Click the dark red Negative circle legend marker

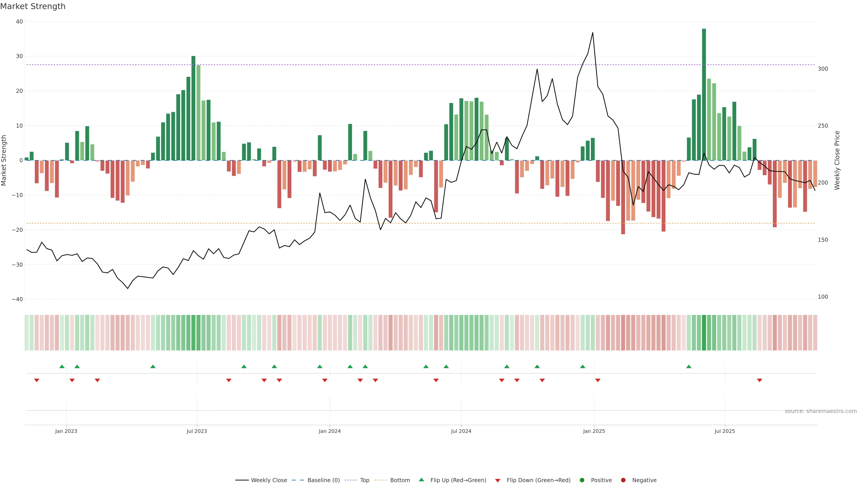tap(623, 480)
